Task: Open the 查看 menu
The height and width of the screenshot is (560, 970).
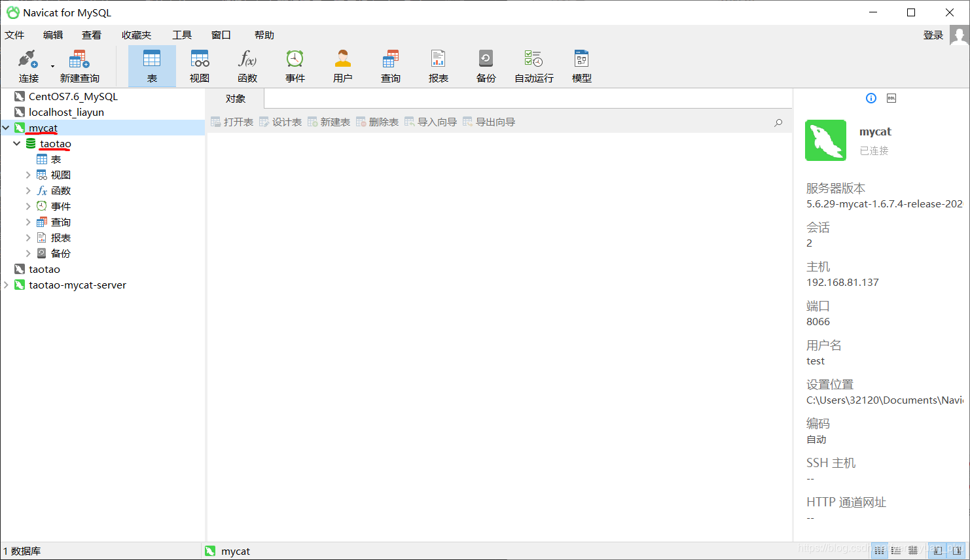Action: click(x=92, y=35)
